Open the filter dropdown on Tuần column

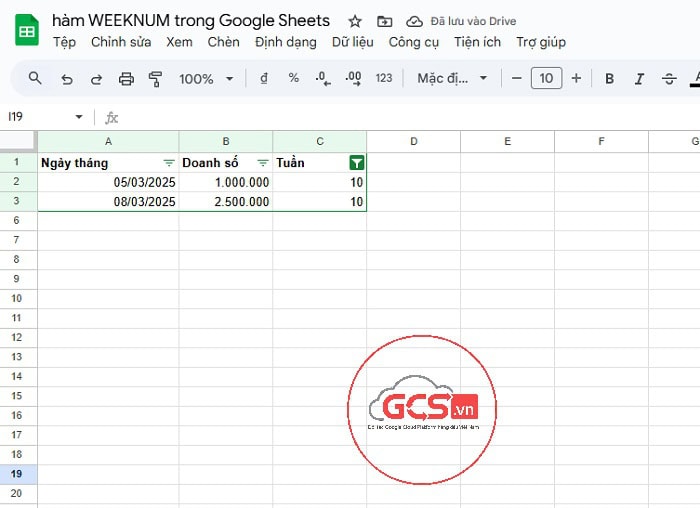pos(357,163)
